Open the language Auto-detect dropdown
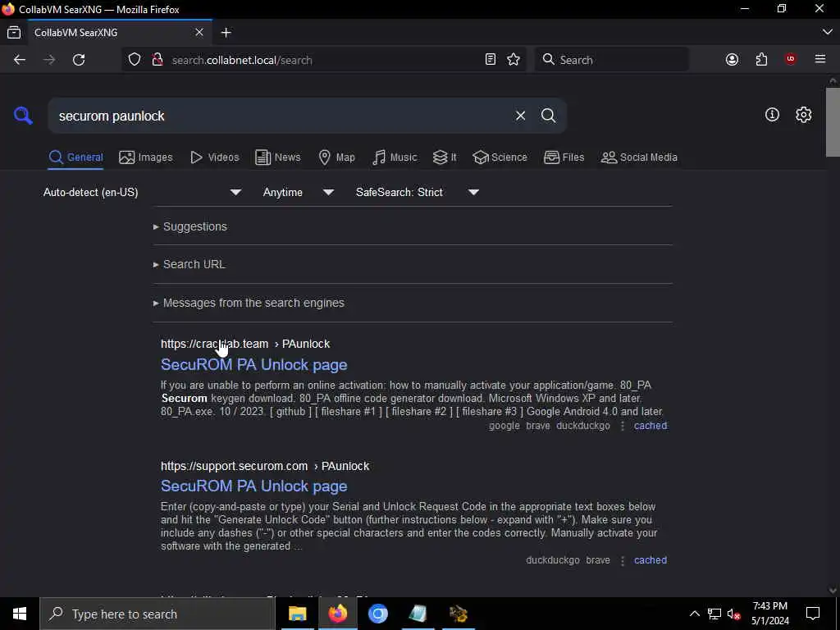Image resolution: width=840 pixels, height=630 pixels. pyautogui.click(x=142, y=192)
